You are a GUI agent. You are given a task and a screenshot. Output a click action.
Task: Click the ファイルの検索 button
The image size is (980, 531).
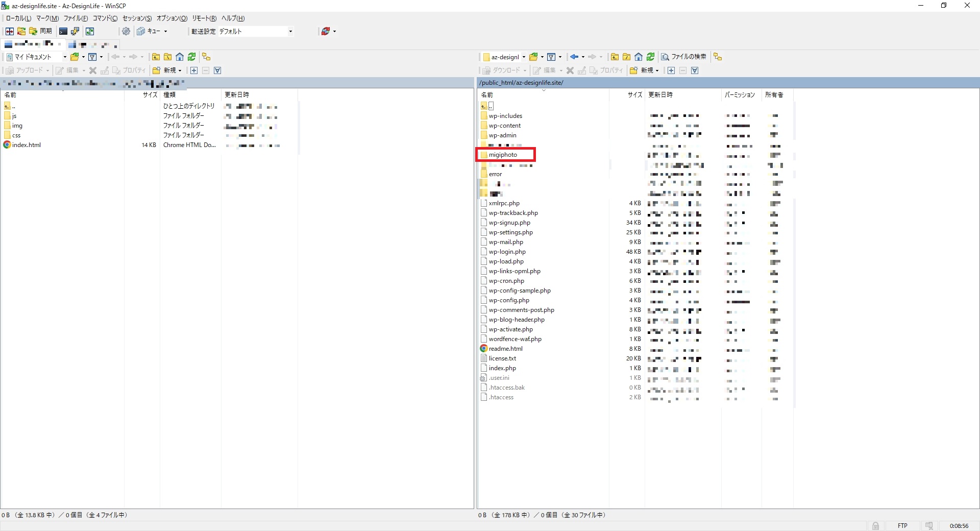click(684, 57)
